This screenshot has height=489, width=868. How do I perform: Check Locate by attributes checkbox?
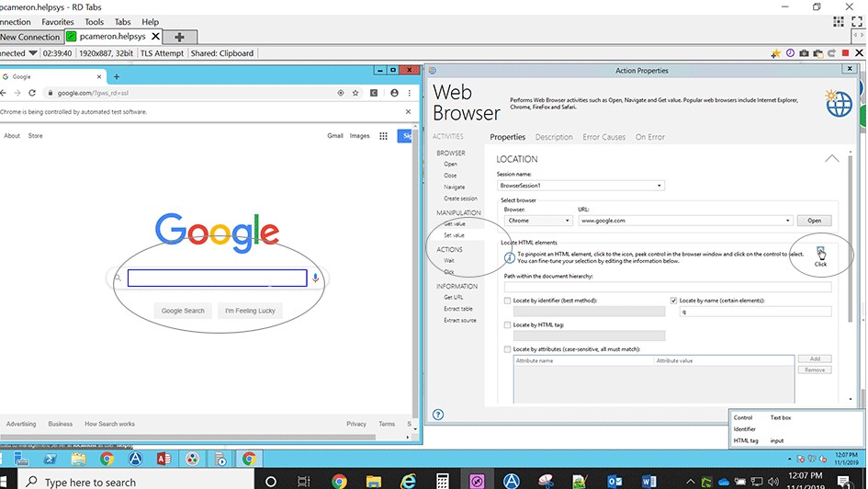pyautogui.click(x=507, y=349)
